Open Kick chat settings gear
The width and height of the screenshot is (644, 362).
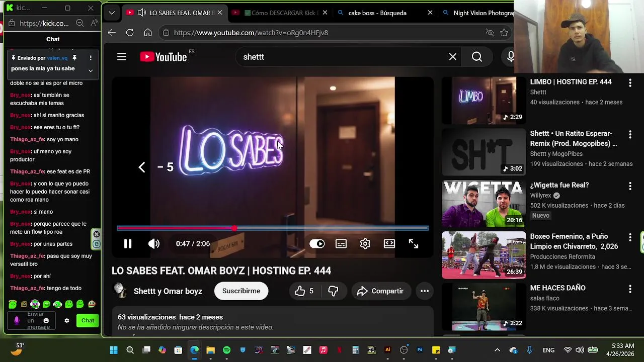[66, 320]
